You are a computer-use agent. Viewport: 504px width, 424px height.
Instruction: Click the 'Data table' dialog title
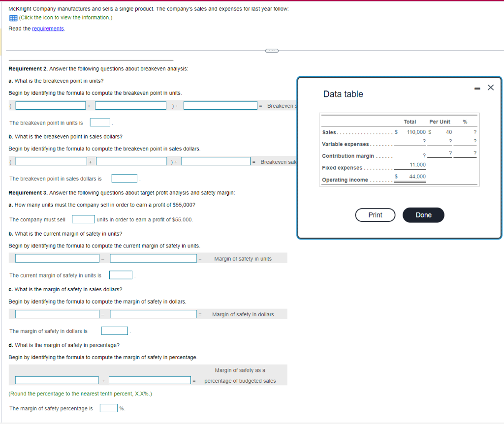tap(343, 94)
